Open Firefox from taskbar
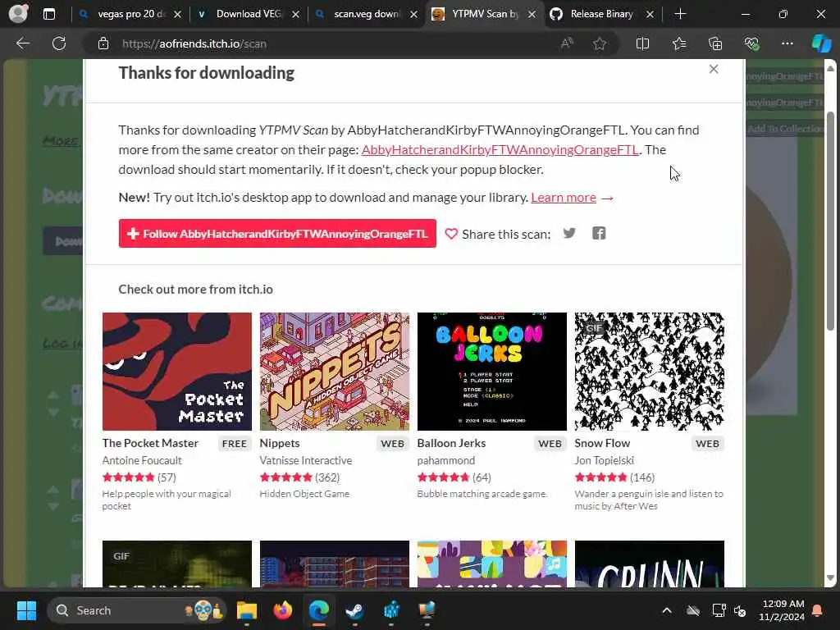 tap(283, 610)
